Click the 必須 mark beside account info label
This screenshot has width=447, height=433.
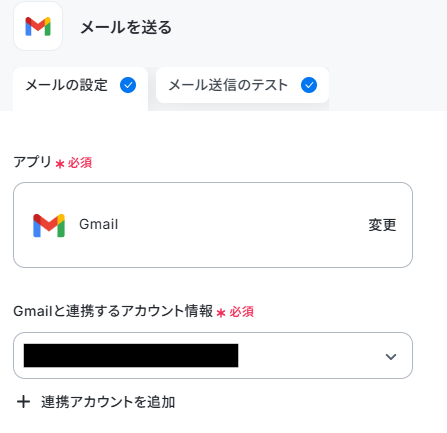(242, 312)
